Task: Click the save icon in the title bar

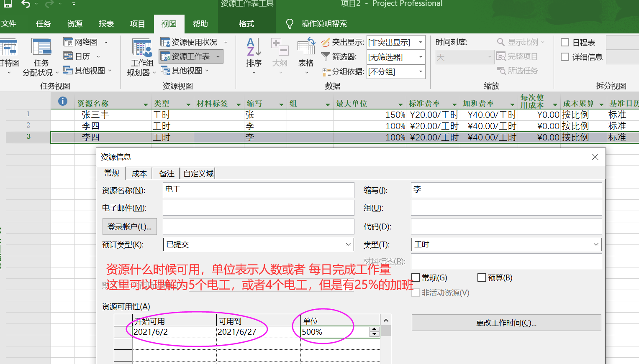Action: tap(8, 4)
